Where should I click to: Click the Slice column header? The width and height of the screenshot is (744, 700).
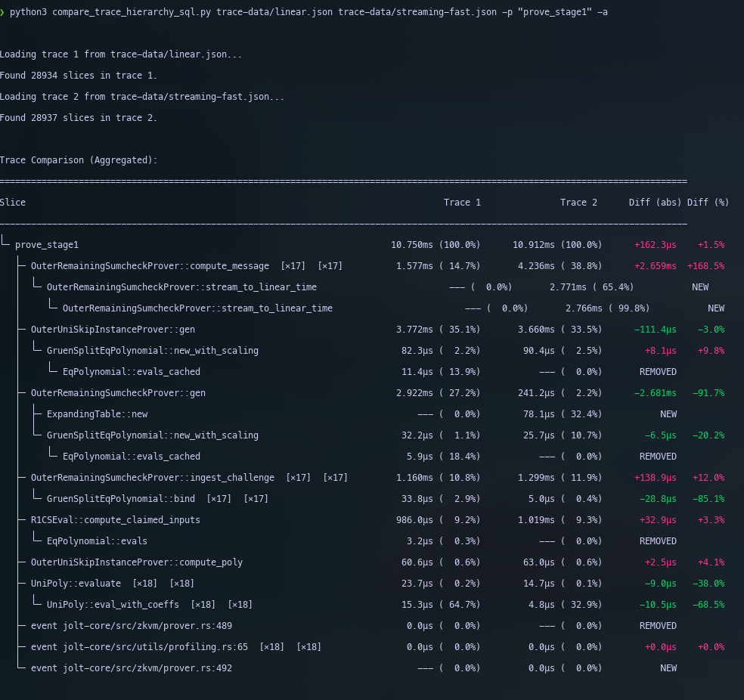[x=13, y=203]
